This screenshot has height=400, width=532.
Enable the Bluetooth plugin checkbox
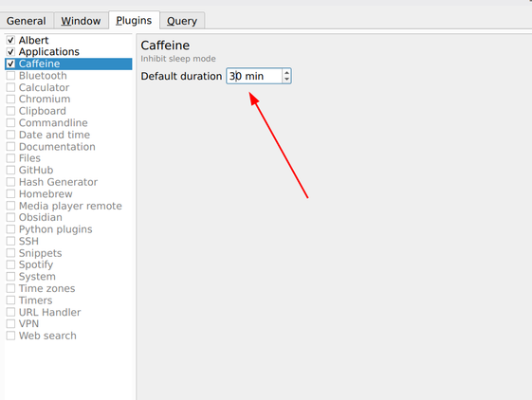[10, 76]
